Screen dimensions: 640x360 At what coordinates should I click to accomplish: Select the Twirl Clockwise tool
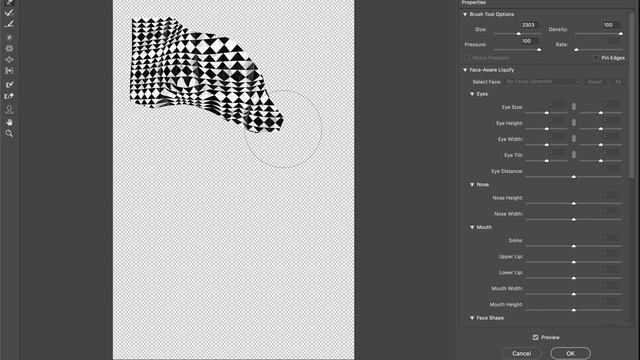pyautogui.click(x=9, y=38)
